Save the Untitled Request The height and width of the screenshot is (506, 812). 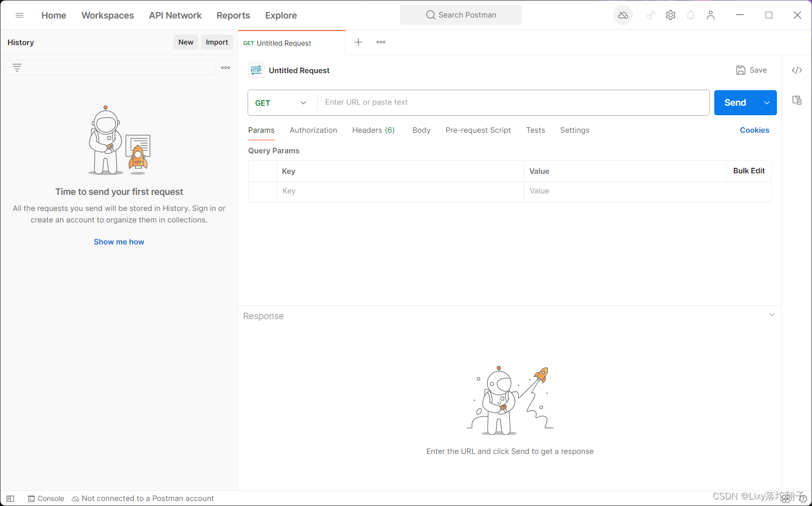[x=751, y=70]
